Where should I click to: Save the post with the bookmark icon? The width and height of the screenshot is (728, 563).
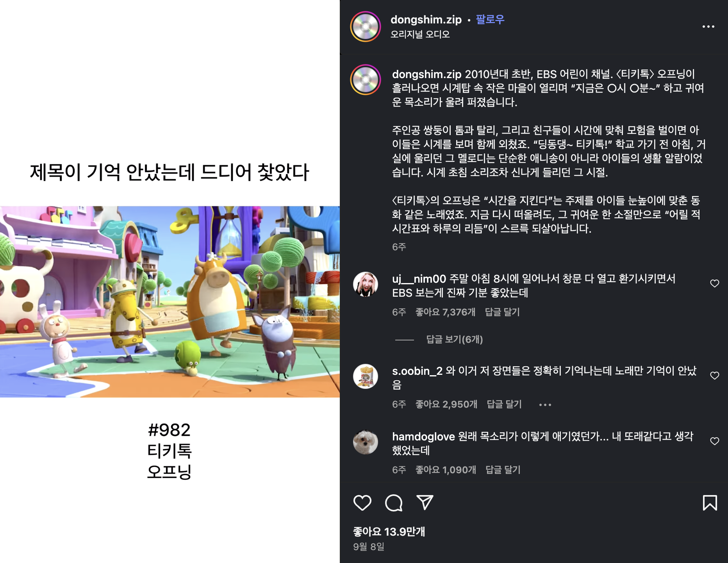coord(710,502)
